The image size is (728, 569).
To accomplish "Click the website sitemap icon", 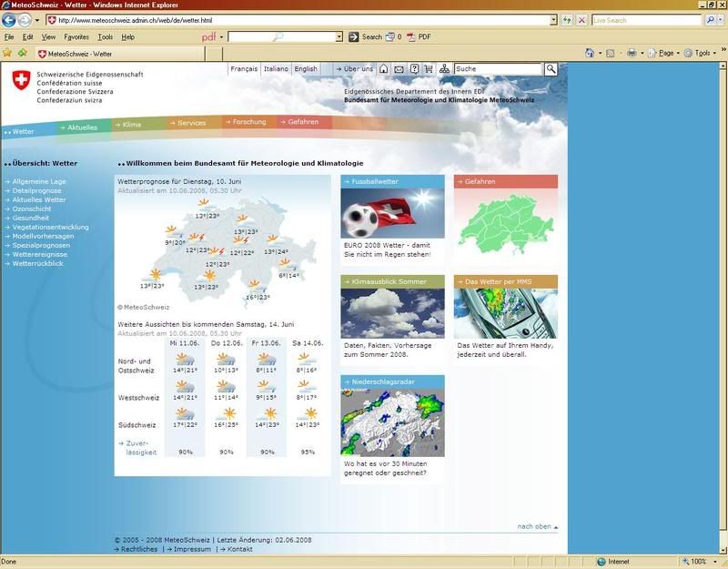I will tap(444, 69).
